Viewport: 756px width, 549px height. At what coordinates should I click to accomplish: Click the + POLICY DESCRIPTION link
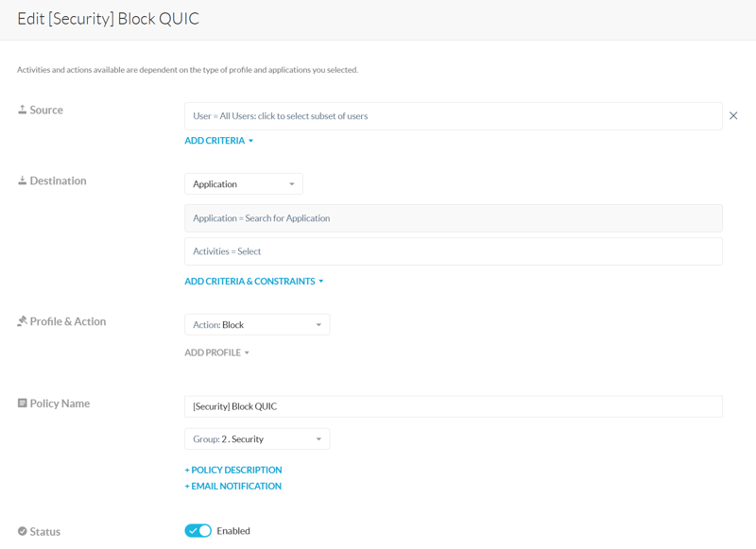point(233,470)
